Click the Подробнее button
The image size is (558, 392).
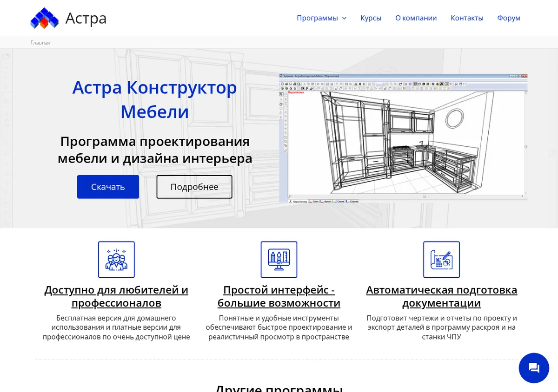(x=194, y=187)
